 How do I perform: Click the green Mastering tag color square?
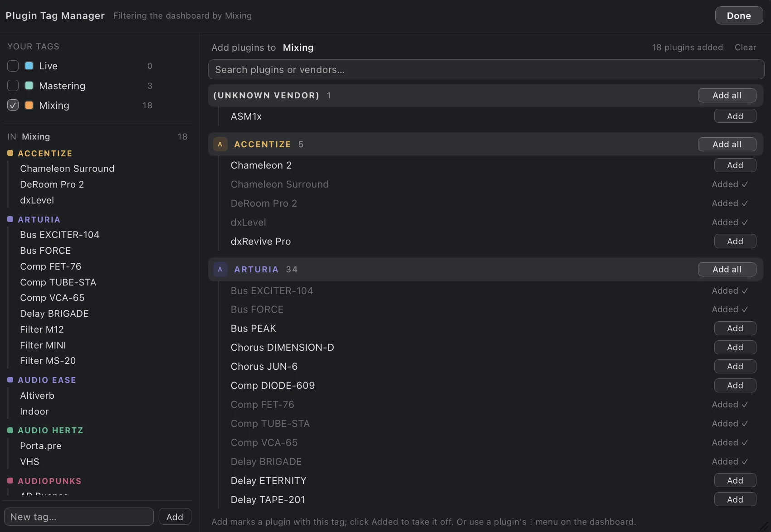(29, 86)
